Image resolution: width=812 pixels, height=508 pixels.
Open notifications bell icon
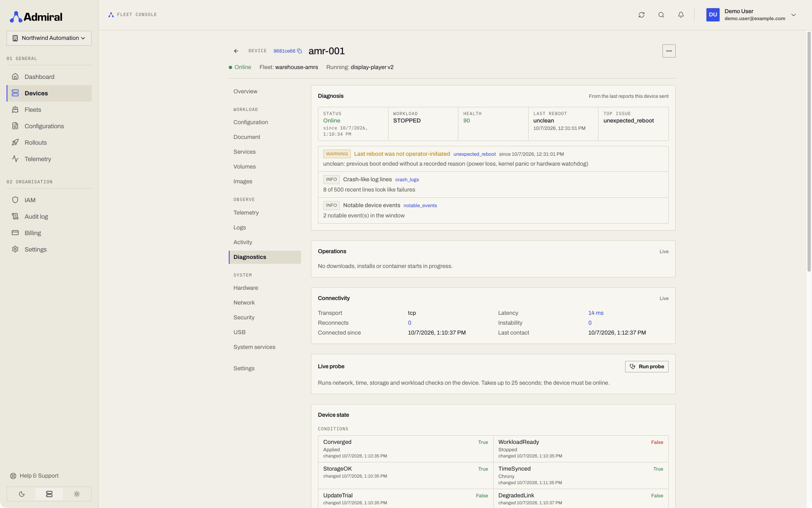pos(681,15)
